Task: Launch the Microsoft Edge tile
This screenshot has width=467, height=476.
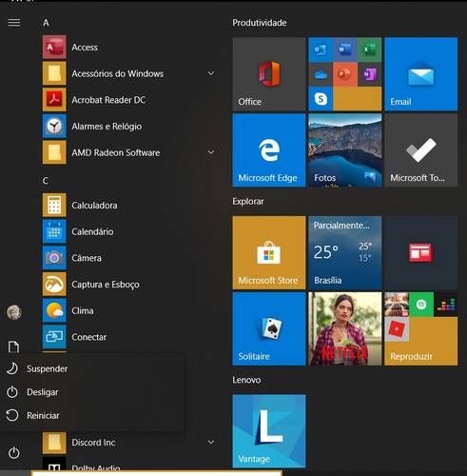Action: click(x=269, y=150)
